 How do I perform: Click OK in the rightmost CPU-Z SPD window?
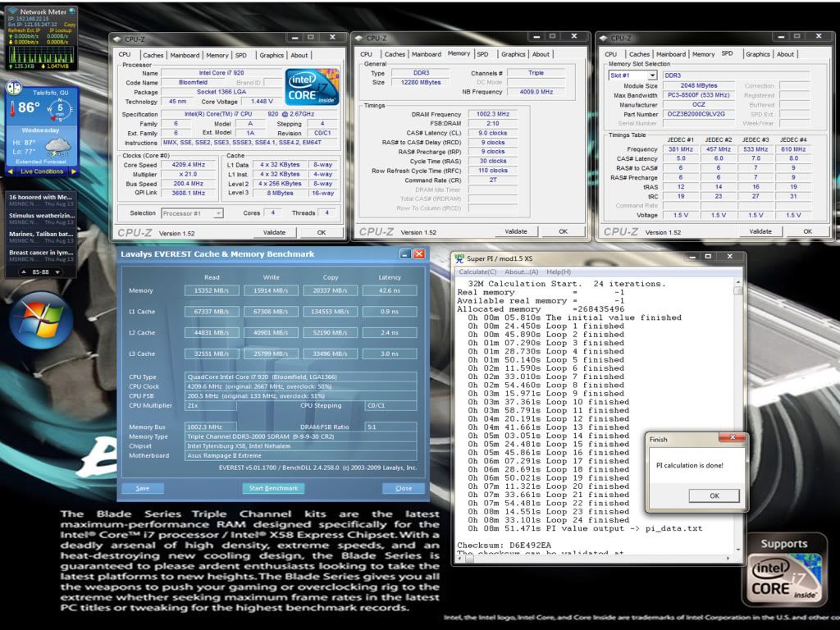807,231
